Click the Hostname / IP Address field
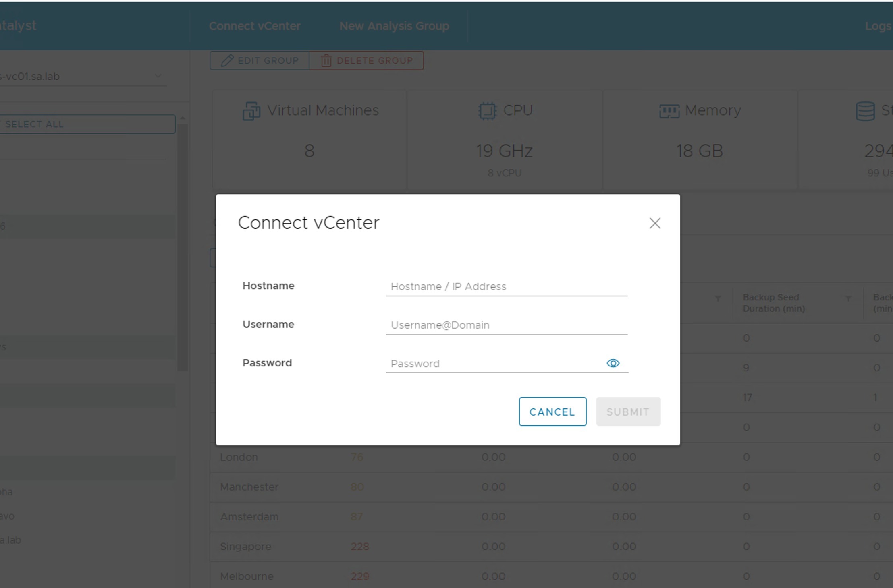This screenshot has width=893, height=588. coord(506,286)
